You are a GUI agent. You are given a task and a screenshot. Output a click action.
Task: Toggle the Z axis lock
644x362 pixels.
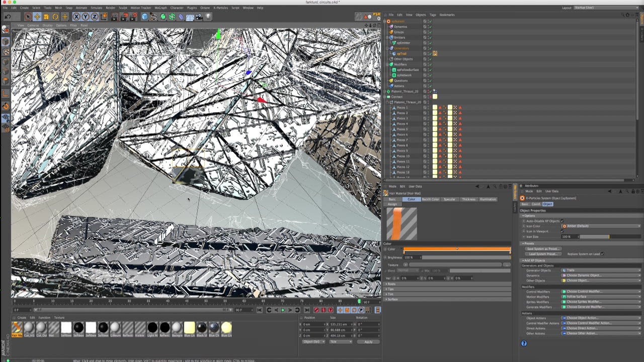(94, 17)
